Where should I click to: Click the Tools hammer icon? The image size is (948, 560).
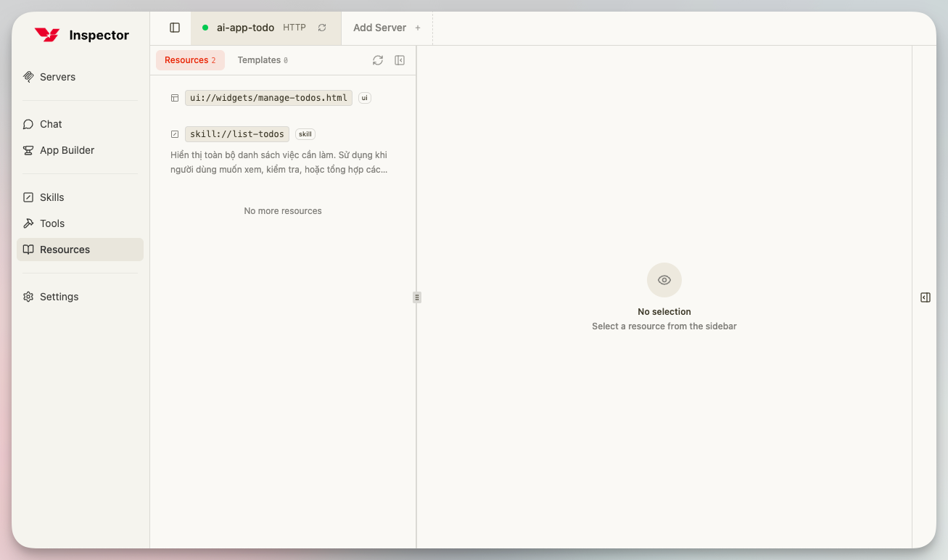coord(28,223)
